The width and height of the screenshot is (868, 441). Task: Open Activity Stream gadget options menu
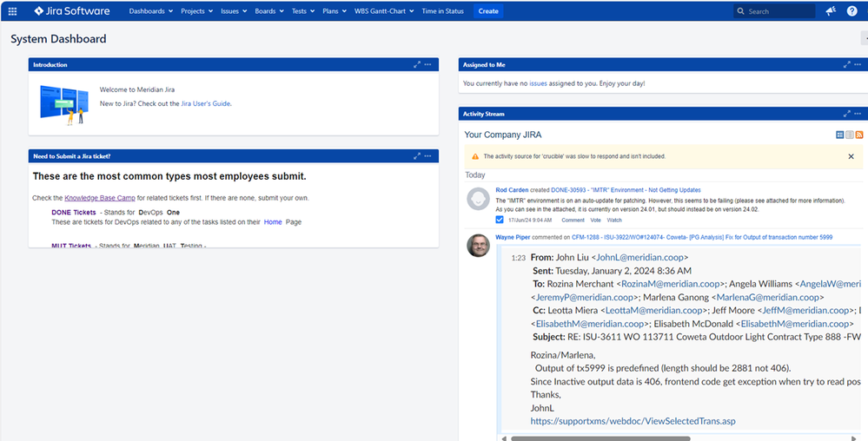[x=858, y=114]
